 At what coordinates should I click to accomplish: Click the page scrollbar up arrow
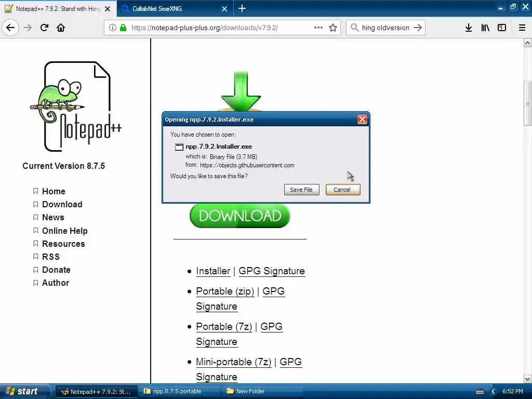[x=528, y=43]
